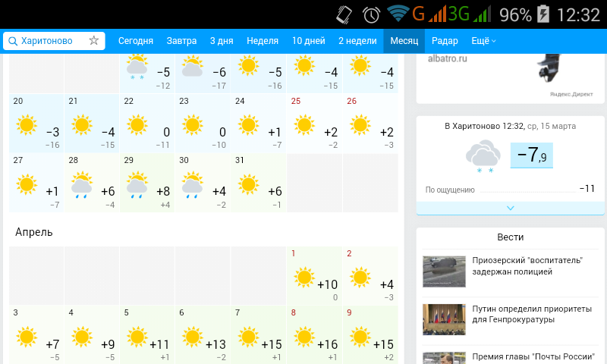This screenshot has height=364, width=607.
Task: Click sun icon for April 4
Action: (82, 337)
